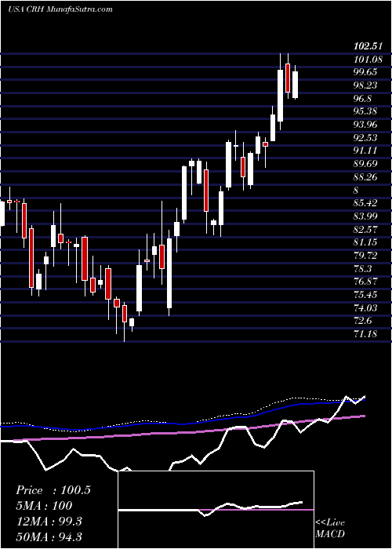Select the 76.87 price axis label
The width and height of the screenshot is (392, 549).
[366, 282]
